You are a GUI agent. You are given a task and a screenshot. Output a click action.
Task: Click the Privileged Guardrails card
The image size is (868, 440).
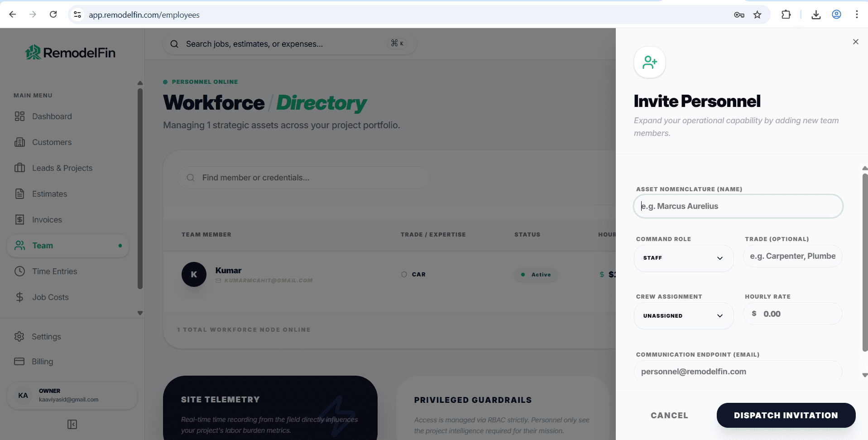pos(503,408)
